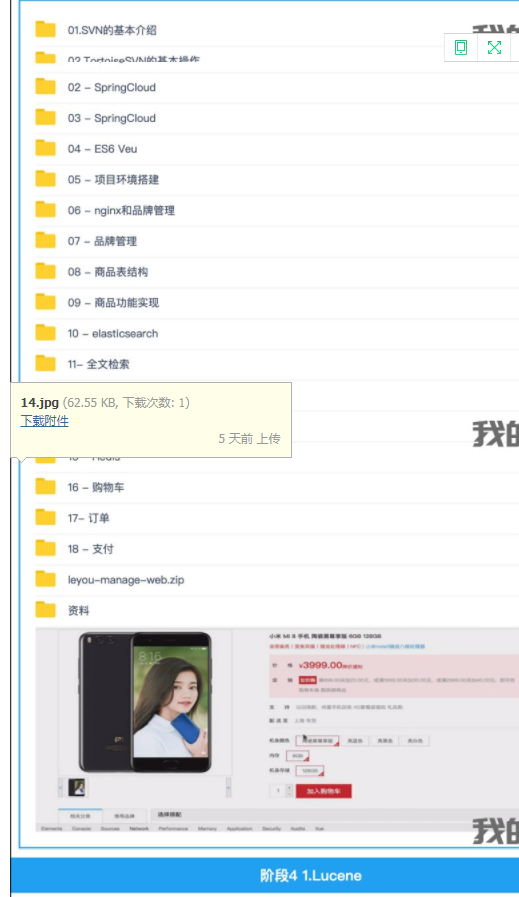Click folder icon beside leyou-manage-web.zip
Viewport: 519px width, 897px height.
(45, 580)
